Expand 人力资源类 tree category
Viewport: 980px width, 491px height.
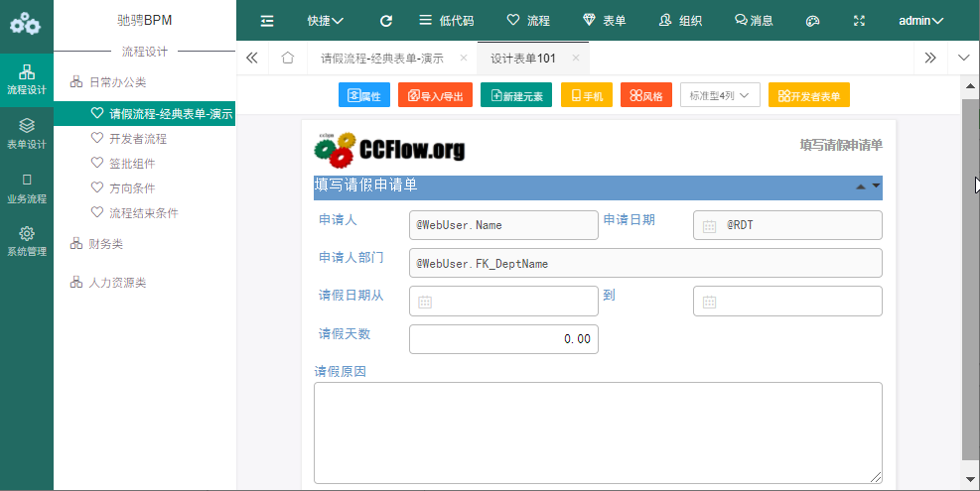tap(107, 283)
